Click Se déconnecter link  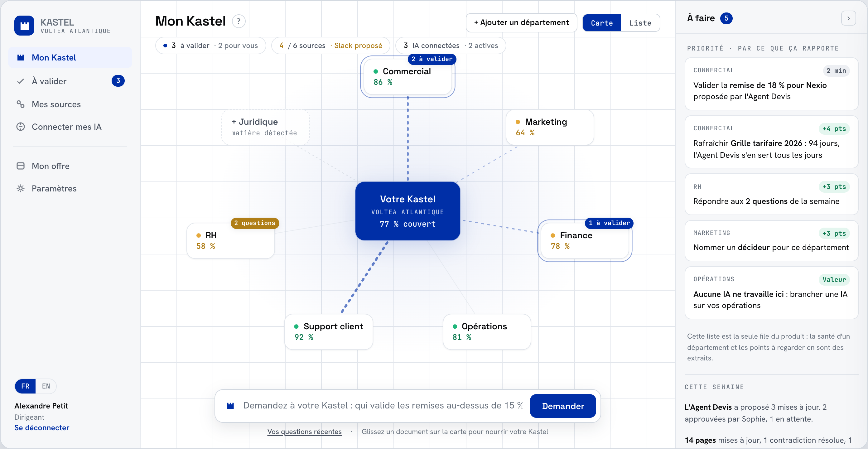(42, 427)
